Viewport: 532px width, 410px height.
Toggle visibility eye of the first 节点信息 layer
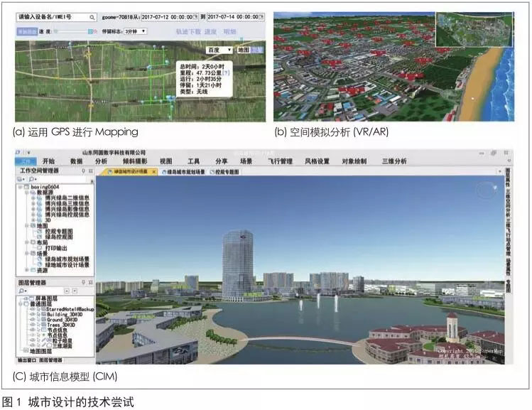click(33, 330)
